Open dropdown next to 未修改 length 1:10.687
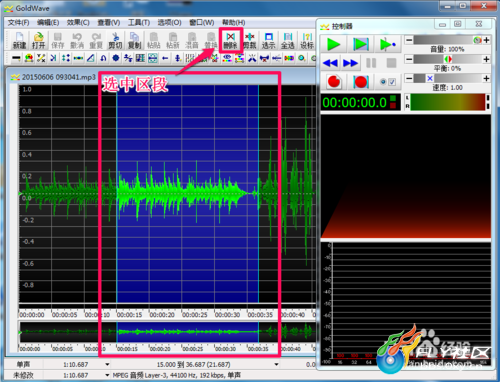500x382 pixels. click(x=107, y=375)
